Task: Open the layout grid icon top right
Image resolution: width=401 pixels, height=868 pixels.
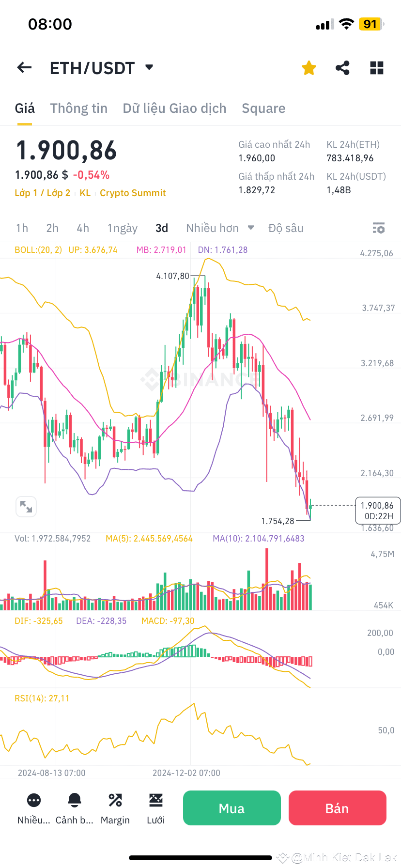Action: point(376,68)
